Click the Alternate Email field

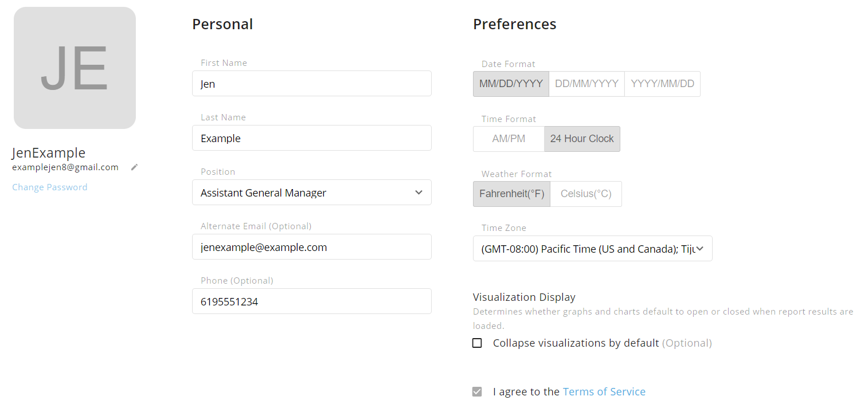click(311, 247)
